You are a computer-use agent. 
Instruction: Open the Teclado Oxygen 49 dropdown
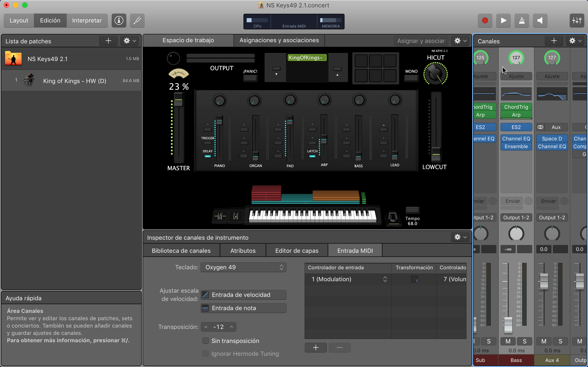pos(243,267)
